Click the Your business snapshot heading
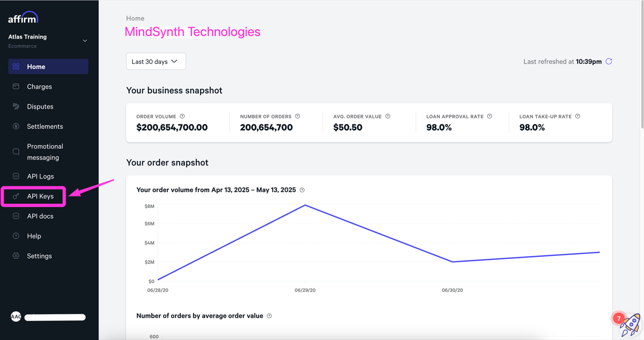Viewport: 644px width, 340px height. (174, 90)
